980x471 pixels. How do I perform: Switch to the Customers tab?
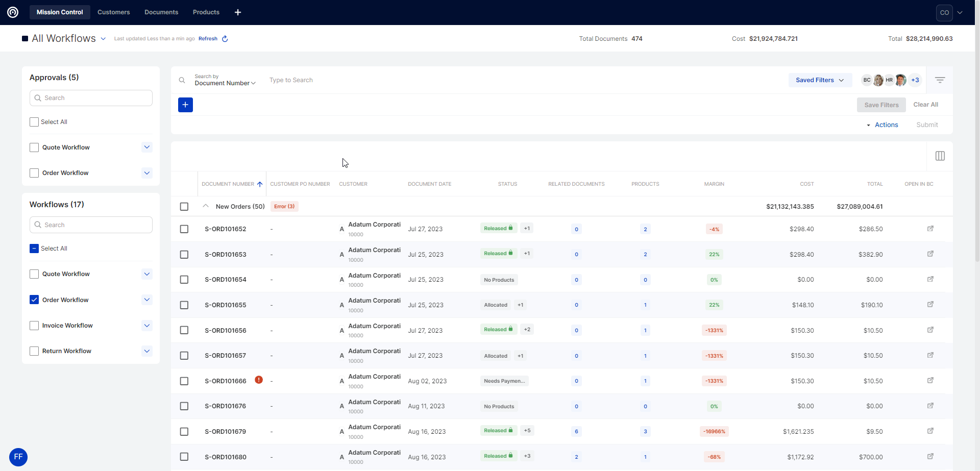(x=113, y=12)
